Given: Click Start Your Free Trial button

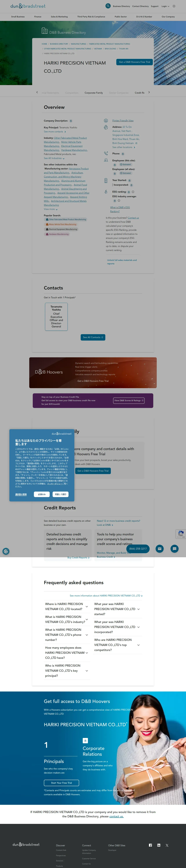Looking at the screenshot, I should coord(61,783).
